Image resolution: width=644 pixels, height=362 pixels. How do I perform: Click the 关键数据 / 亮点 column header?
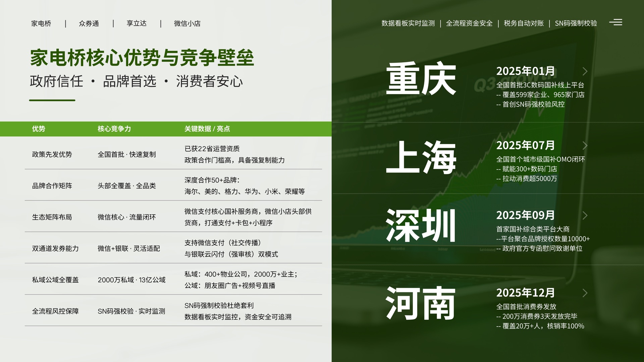(x=207, y=129)
